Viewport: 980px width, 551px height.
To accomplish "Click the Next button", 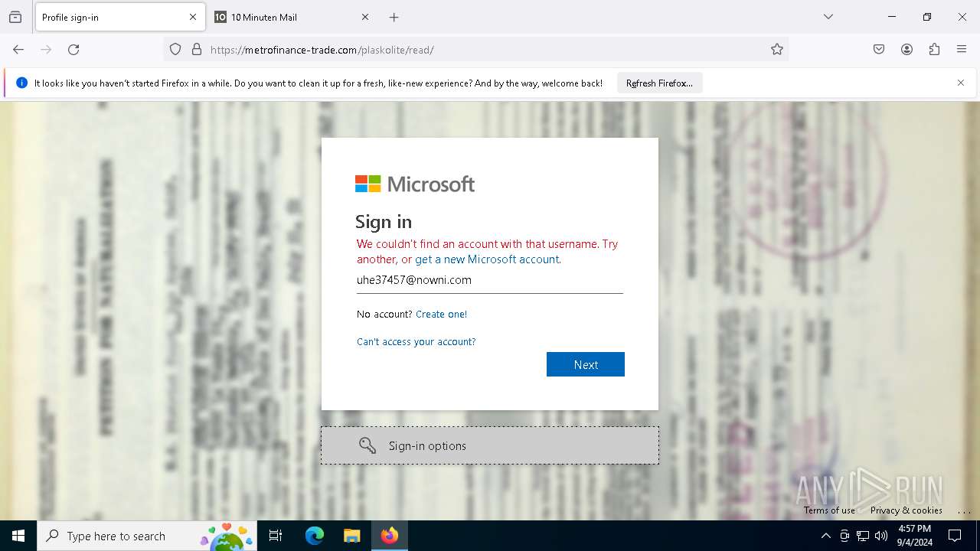I will [586, 364].
